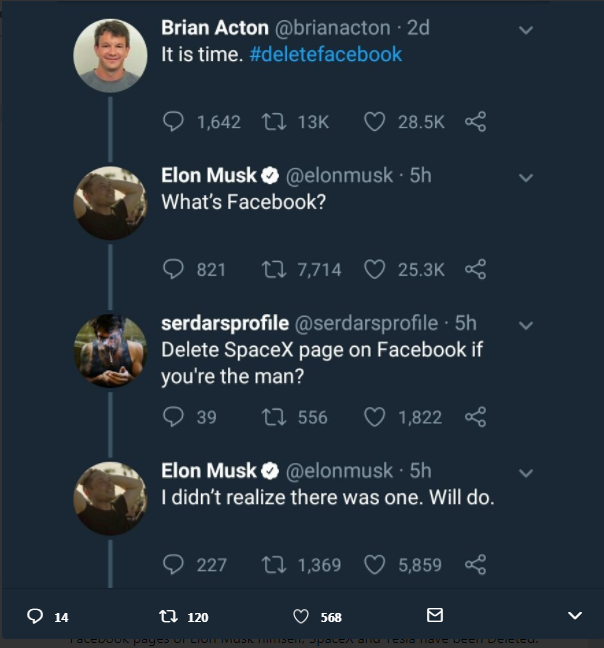Reply to serdarsprofile's SpaceX tweet
The image size is (604, 648).
click(174, 416)
